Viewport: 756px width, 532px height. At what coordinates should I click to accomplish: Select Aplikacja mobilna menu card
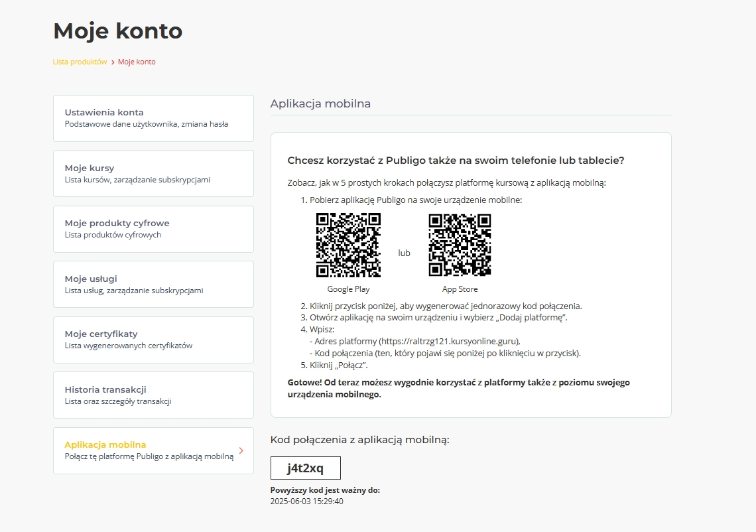coord(153,450)
